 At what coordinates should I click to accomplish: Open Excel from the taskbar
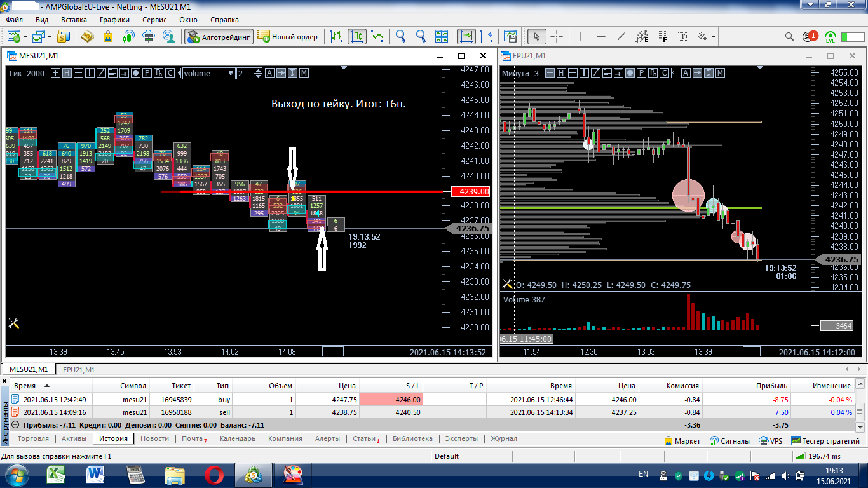click(x=55, y=474)
